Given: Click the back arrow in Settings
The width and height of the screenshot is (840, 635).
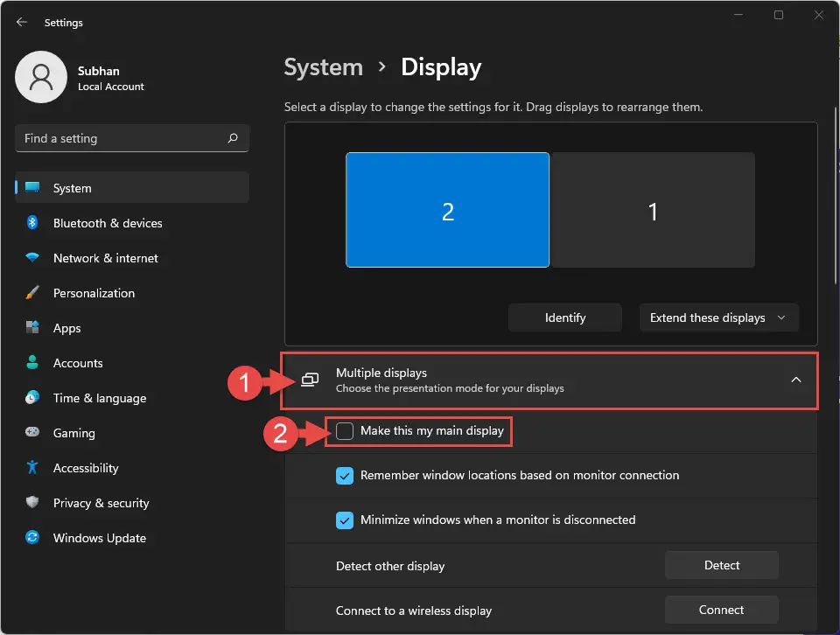Looking at the screenshot, I should [21, 23].
